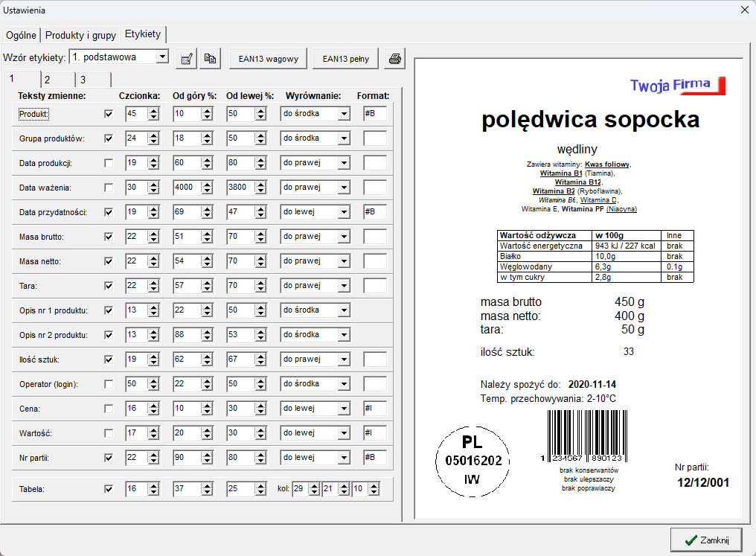
Task: Uncheck the Produkt checkbox
Action: click(109, 114)
